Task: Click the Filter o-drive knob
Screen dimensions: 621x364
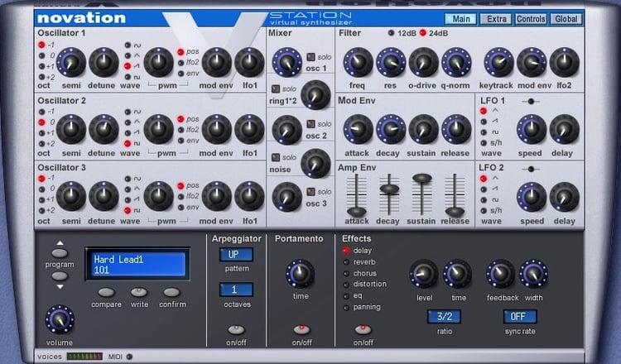Action: [x=423, y=63]
